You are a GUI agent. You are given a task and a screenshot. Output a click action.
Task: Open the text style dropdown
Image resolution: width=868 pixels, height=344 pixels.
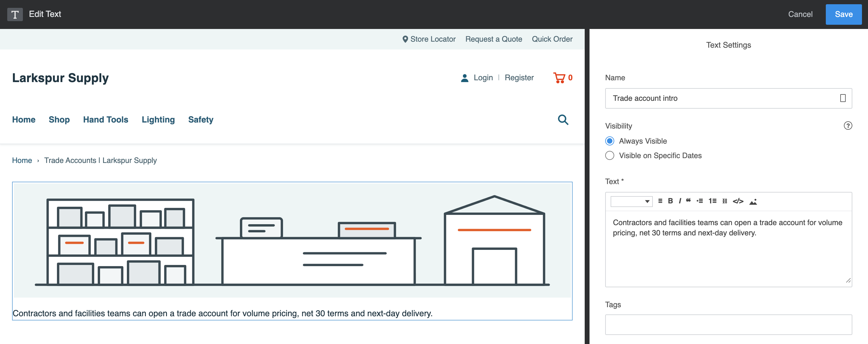pyautogui.click(x=631, y=201)
